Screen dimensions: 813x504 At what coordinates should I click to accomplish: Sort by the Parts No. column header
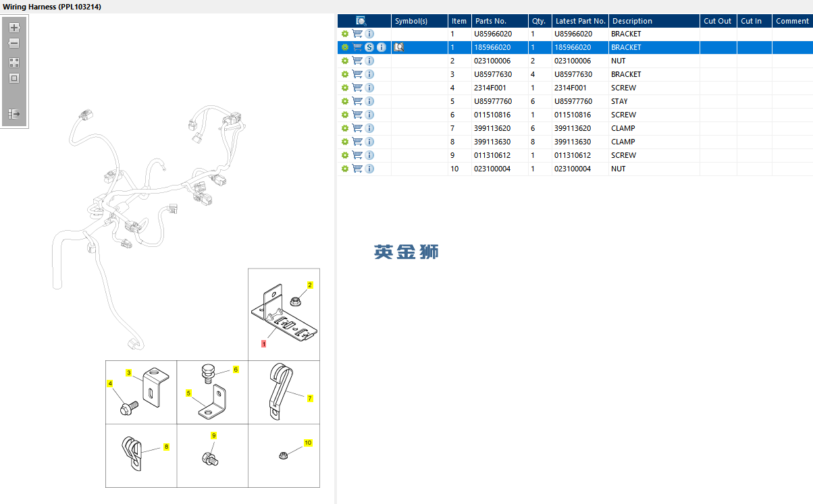click(x=500, y=21)
